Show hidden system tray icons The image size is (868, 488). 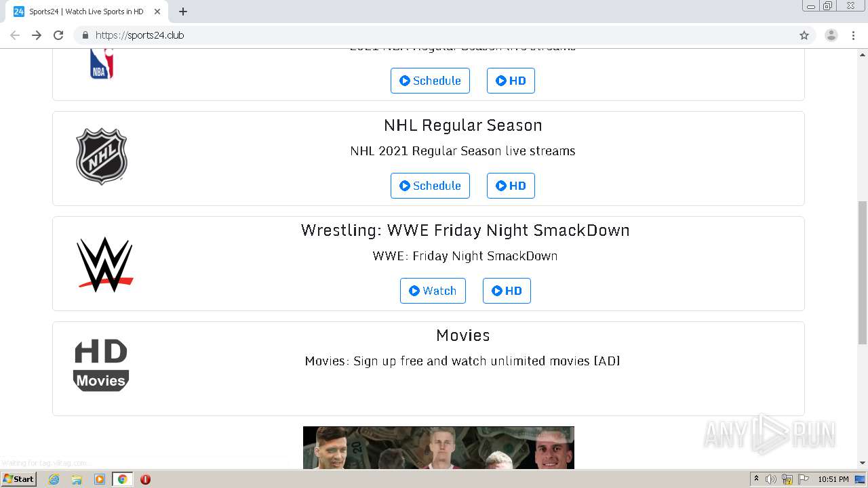[756, 479]
